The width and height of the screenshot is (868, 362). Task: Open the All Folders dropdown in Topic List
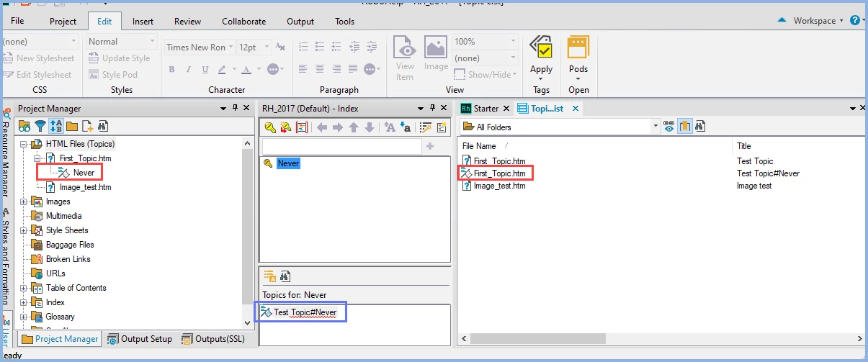click(x=561, y=127)
